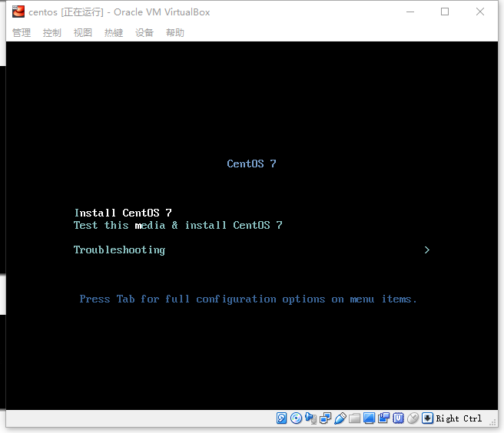Open the 帮助 menu
The image size is (504, 433).
tap(175, 33)
